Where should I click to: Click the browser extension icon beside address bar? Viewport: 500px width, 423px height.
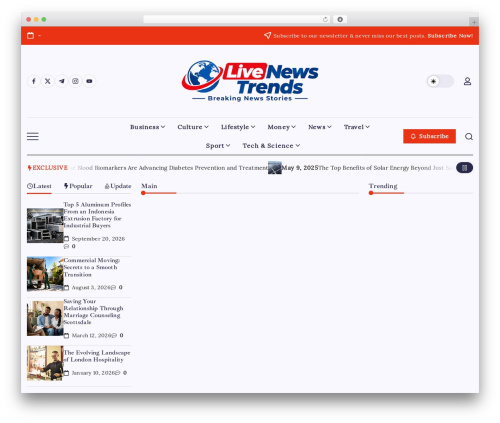point(340,20)
